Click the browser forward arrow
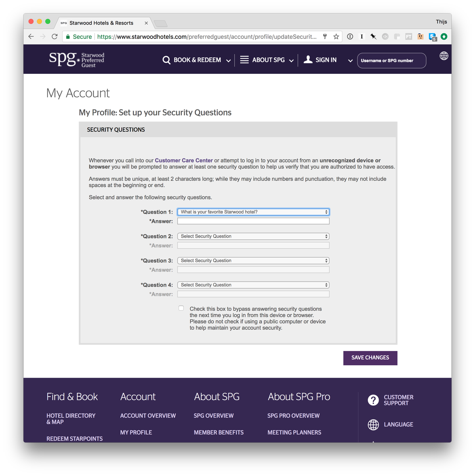This screenshot has height=476, width=475. coord(43,36)
